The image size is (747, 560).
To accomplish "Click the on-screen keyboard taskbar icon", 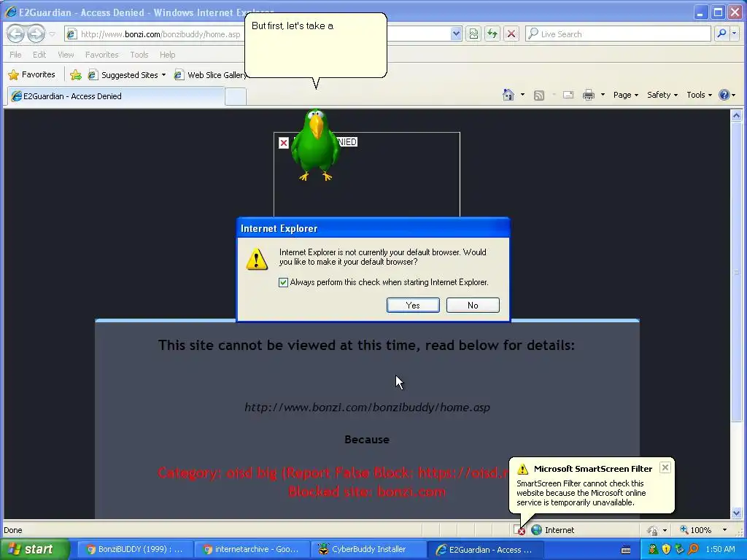I will 626,550.
